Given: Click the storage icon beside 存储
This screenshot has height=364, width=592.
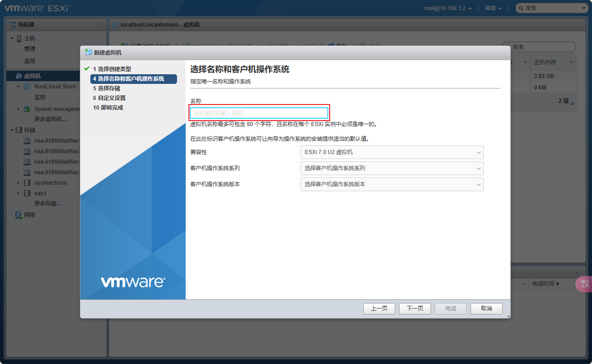Looking at the screenshot, I should [19, 130].
